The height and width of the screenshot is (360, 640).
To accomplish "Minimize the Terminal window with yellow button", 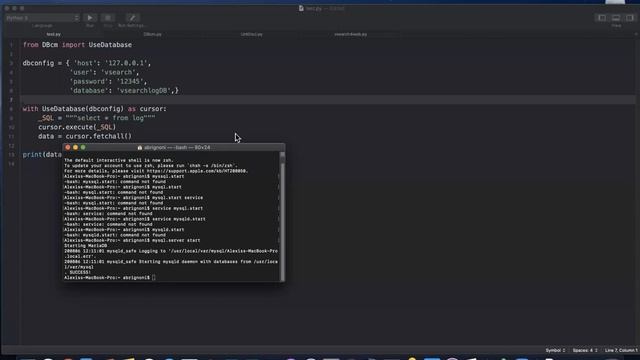I will coord(76,147).
